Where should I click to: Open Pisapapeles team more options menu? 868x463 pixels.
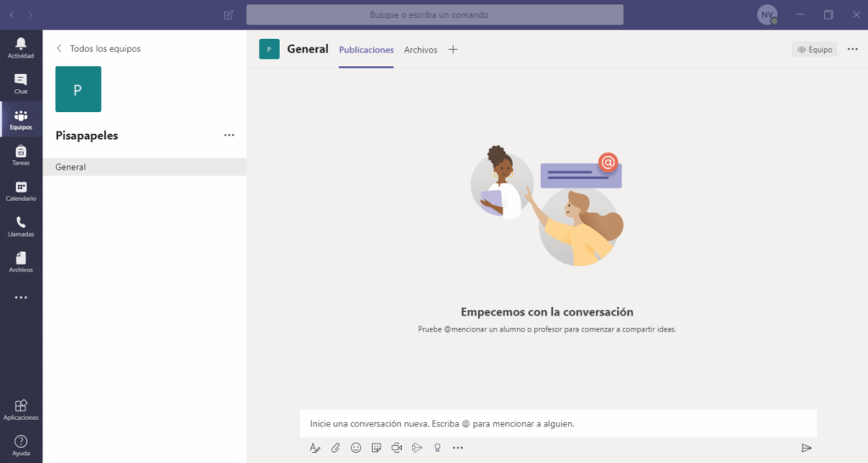[229, 135]
